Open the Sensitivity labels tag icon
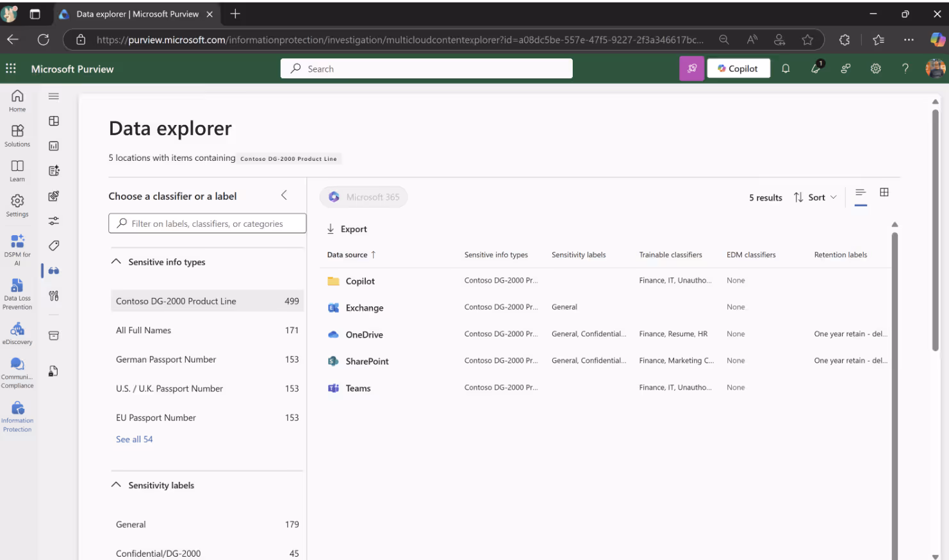Screen dimensions: 949x560 54,245
